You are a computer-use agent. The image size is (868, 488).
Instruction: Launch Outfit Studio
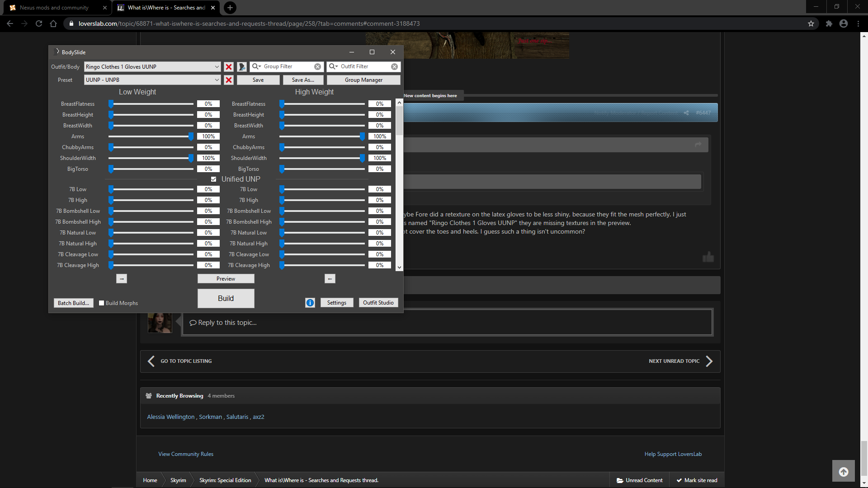pos(378,303)
